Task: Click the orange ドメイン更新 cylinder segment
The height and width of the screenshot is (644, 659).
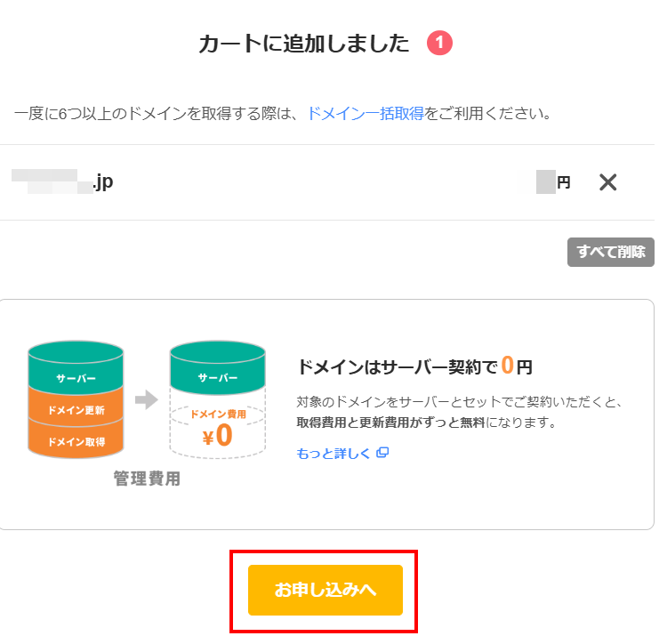Action: tap(76, 410)
